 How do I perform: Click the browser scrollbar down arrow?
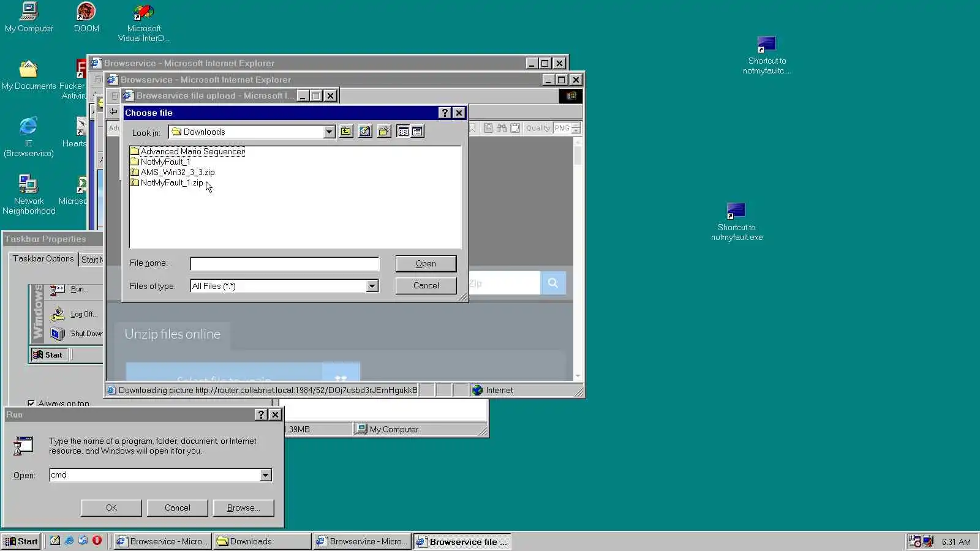tap(578, 376)
